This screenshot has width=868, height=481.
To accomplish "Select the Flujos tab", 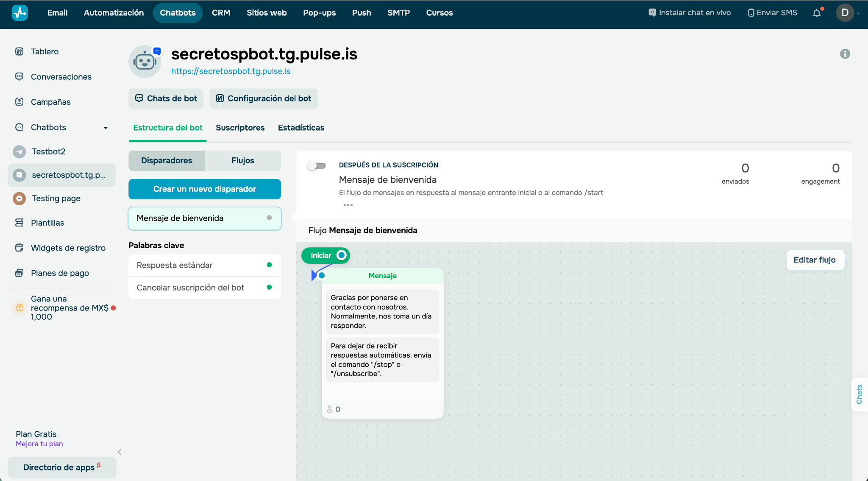I will [x=243, y=160].
